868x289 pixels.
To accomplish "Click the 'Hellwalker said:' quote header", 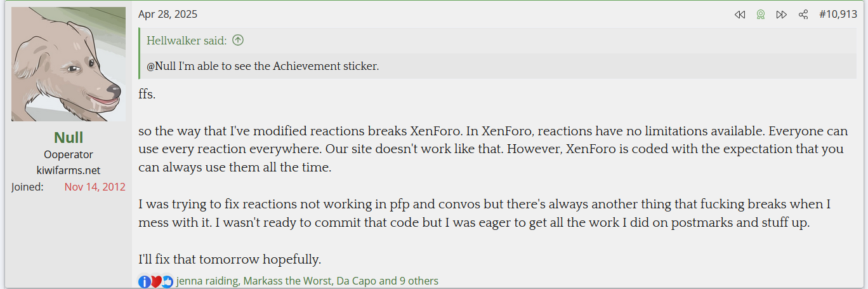I will [187, 41].
